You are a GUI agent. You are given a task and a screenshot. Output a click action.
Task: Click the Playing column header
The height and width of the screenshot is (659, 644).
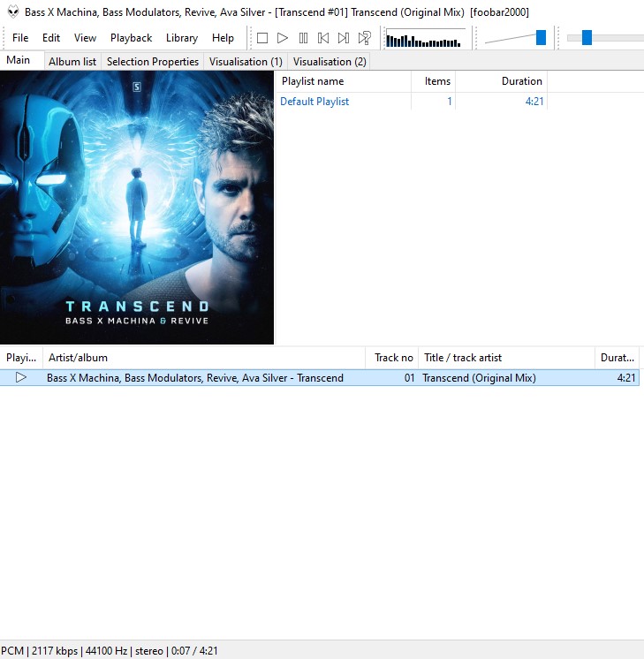pyautogui.click(x=21, y=358)
